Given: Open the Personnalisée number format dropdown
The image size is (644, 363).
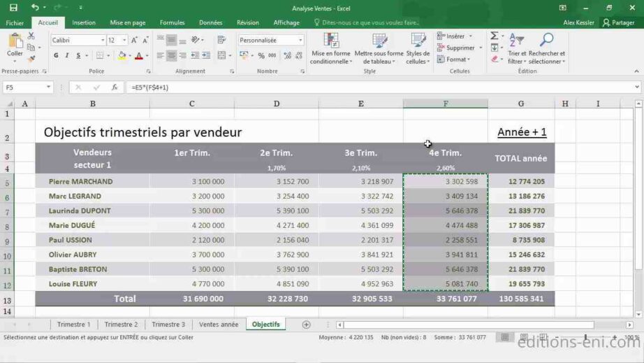Looking at the screenshot, I should coord(300,41).
